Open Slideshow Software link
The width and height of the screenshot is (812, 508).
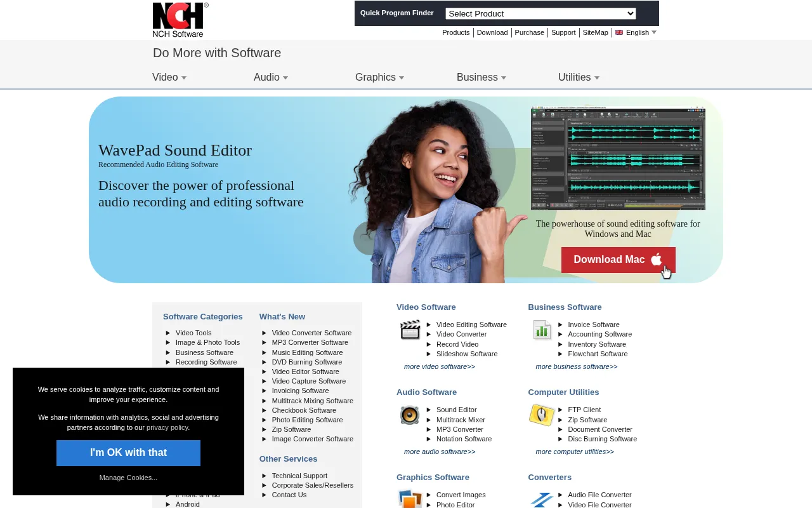[x=467, y=354]
